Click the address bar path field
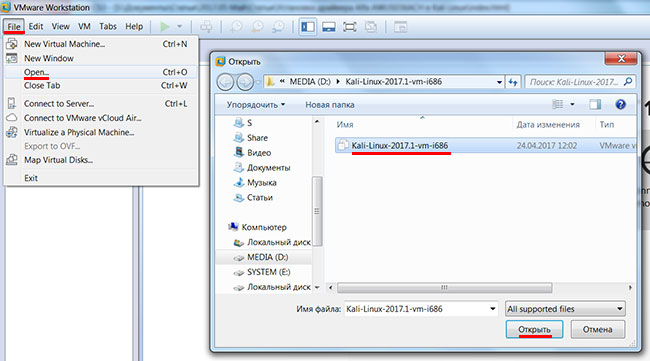Image resolution: width=650 pixels, height=361 pixels. click(383, 82)
